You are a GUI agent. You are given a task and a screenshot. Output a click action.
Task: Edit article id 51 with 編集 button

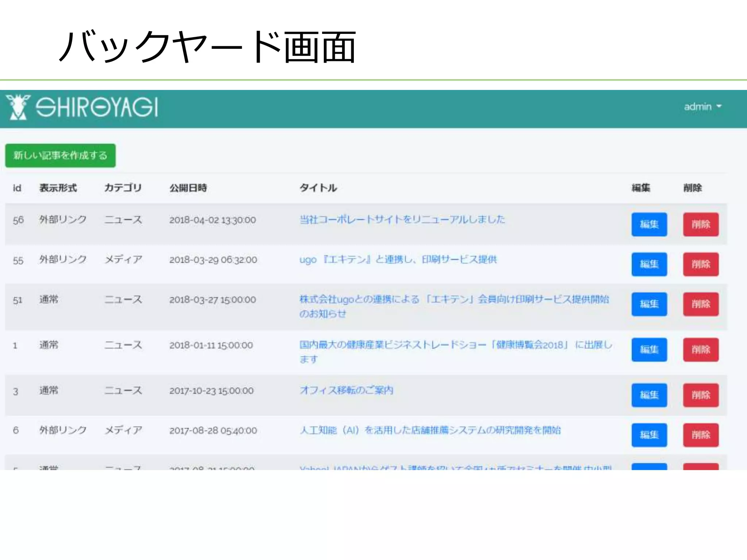[649, 304]
